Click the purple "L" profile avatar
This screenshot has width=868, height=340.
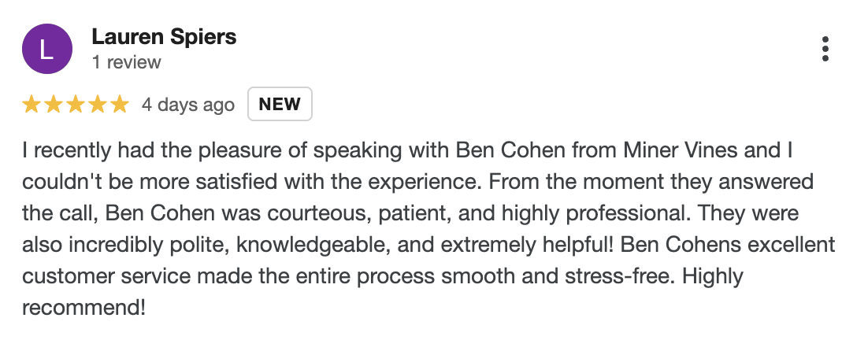(46, 50)
